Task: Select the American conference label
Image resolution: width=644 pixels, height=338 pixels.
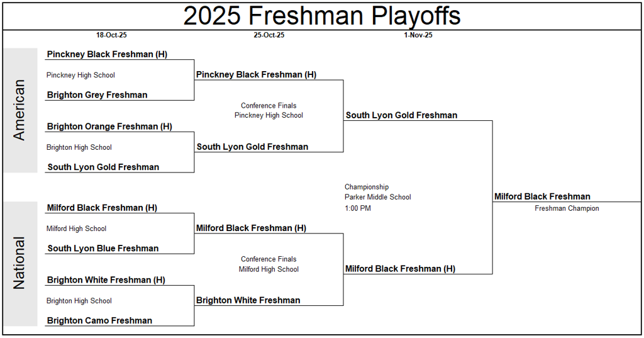Action: click(19, 110)
